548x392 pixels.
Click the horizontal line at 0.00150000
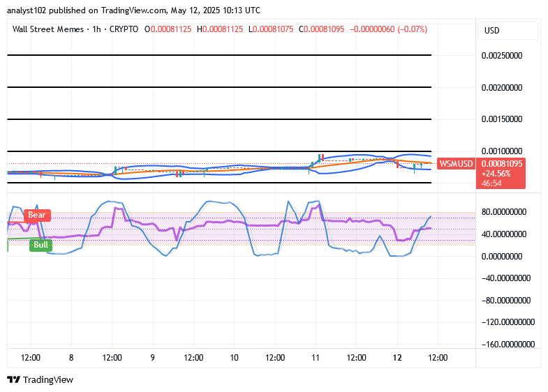[x=219, y=119]
